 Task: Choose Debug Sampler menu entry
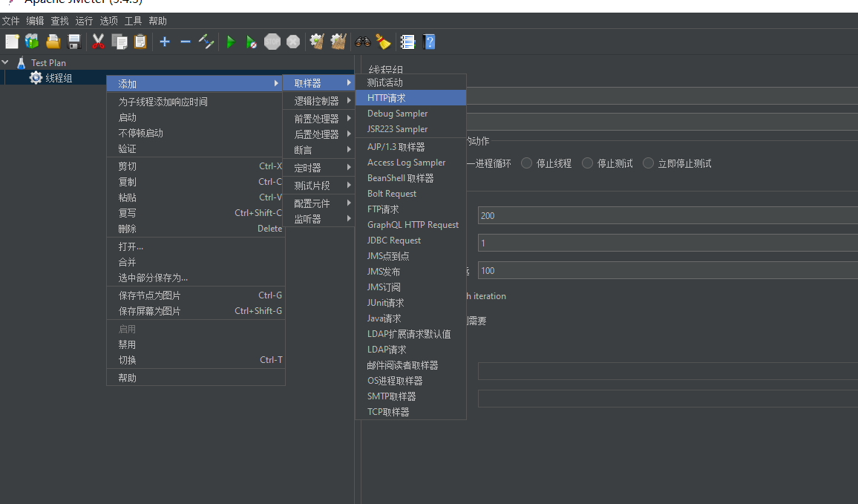(x=411, y=114)
